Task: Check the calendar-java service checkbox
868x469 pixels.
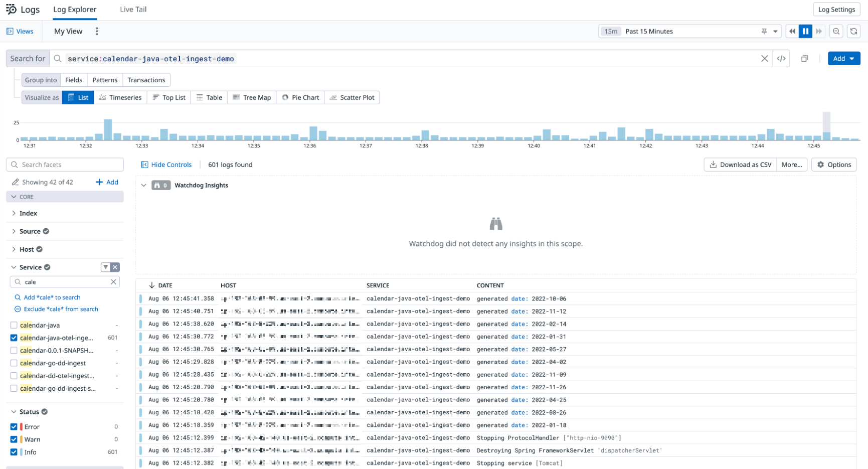Action: pyautogui.click(x=14, y=325)
